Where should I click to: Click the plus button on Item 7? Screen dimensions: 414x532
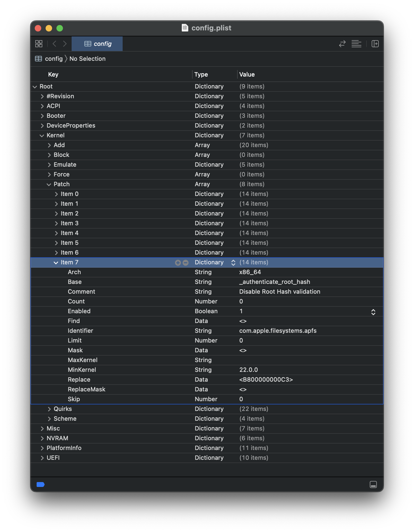pos(178,262)
